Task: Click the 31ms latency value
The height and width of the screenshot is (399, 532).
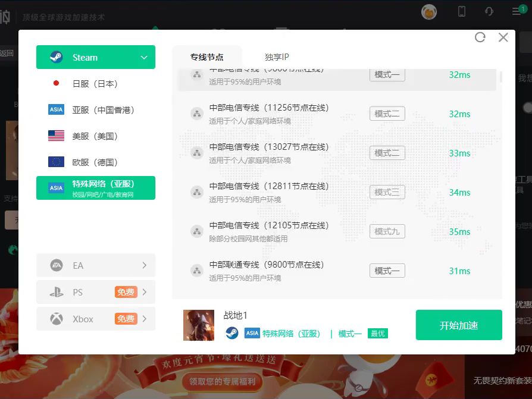Action: pos(459,271)
